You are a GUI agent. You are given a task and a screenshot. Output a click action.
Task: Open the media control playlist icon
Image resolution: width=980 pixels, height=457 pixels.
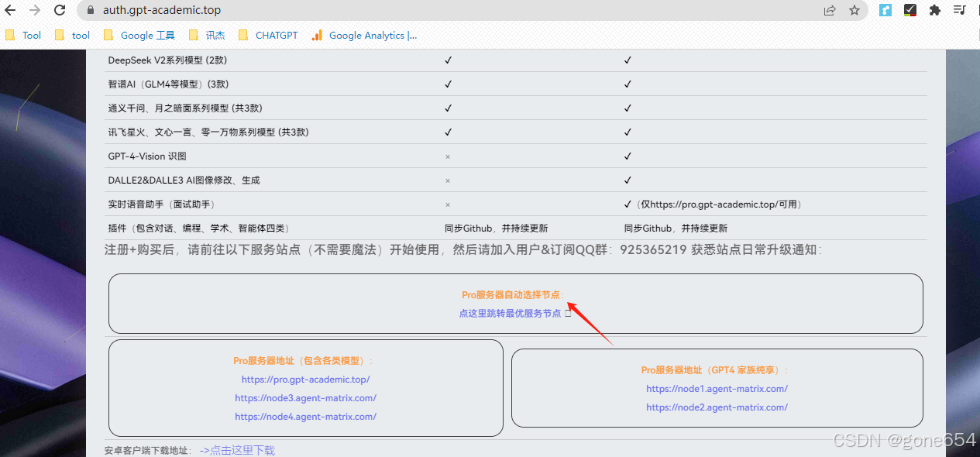click(960, 10)
